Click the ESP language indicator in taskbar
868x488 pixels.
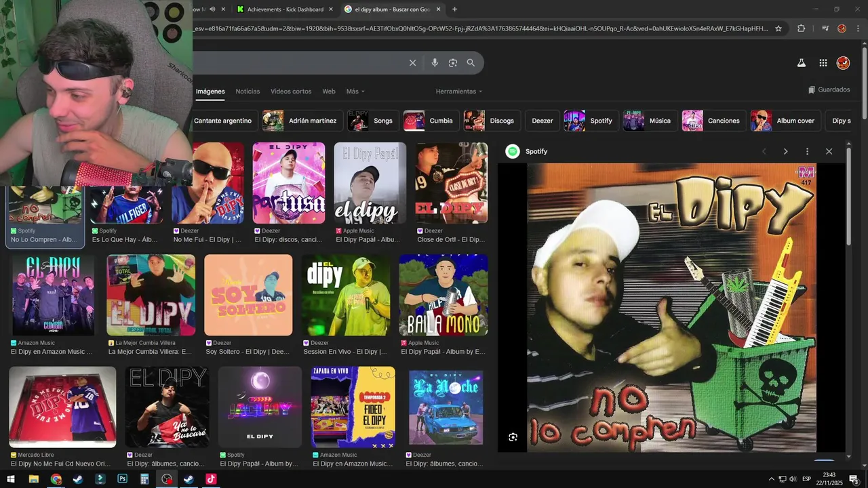coord(806,479)
